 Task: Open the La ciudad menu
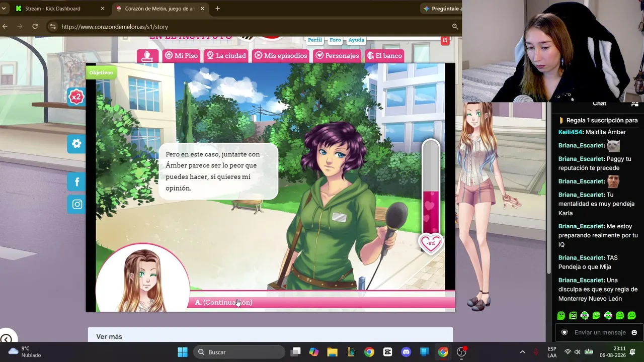(226, 56)
